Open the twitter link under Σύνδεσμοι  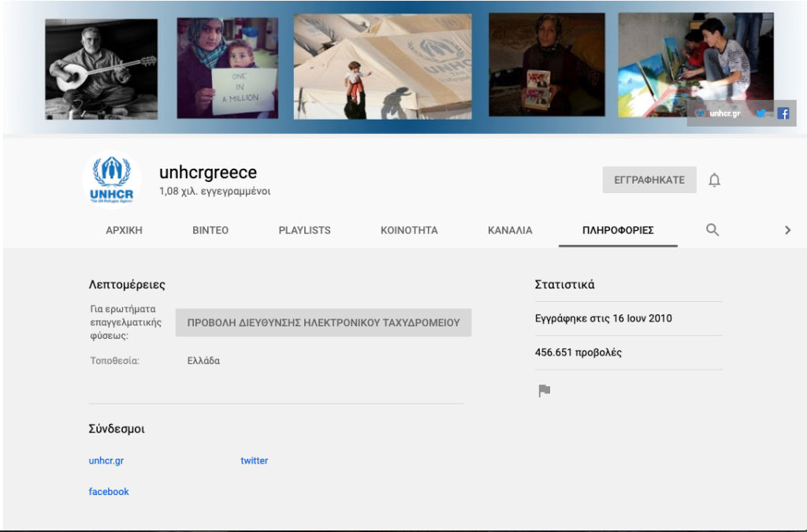click(255, 460)
